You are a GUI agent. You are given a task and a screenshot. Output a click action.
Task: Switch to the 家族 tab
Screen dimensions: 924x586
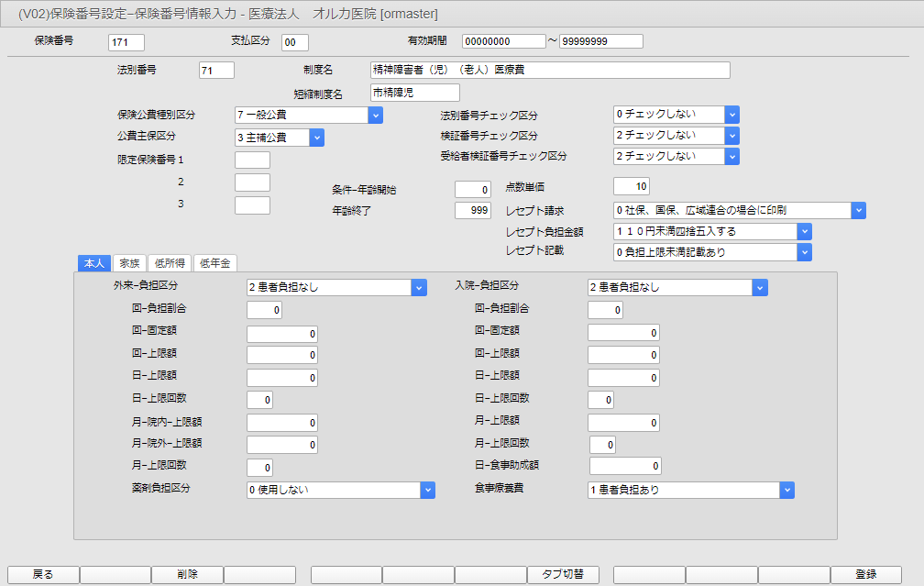click(129, 262)
